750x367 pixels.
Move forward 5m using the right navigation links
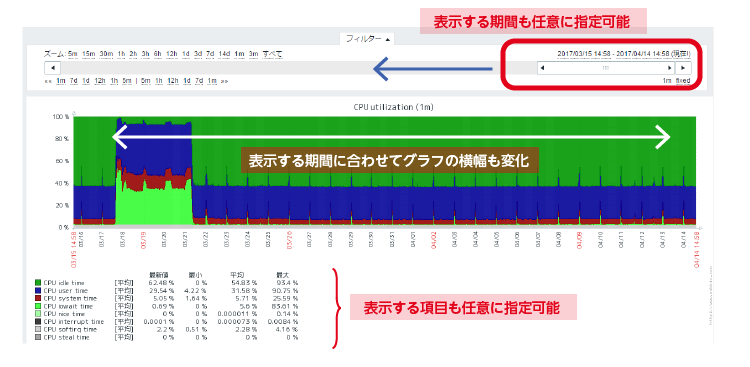pos(146,80)
